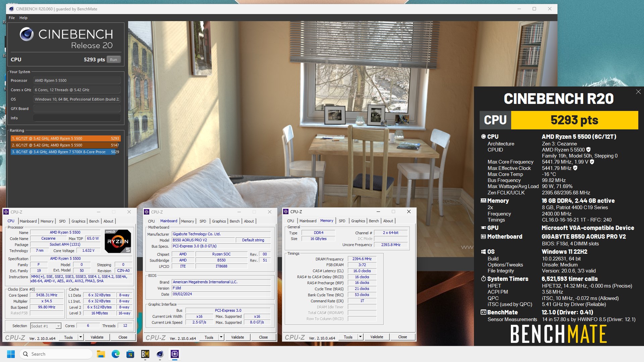
Task: Click shield beside Max Effective Clock
Action: pyautogui.click(x=575, y=168)
